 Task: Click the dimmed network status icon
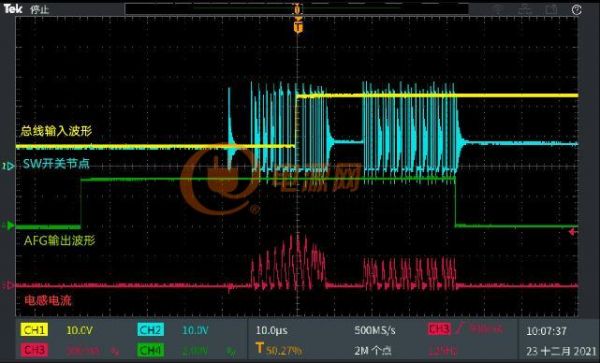(x=525, y=10)
